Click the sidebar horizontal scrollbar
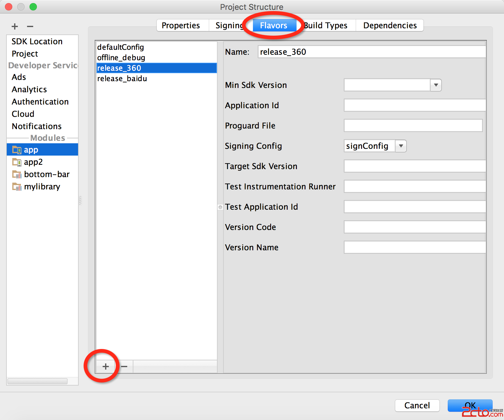Screen dimensions: 504x420 coord(37,381)
